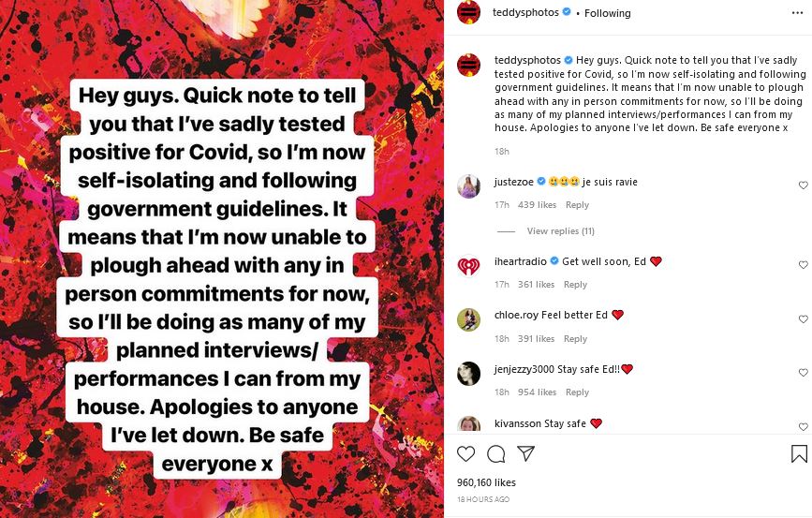Reply to justezoe's comment
The height and width of the screenshot is (518, 812).
(x=577, y=205)
